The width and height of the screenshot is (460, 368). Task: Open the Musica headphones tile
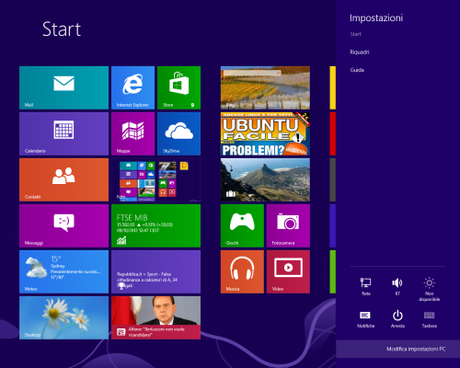coord(242,272)
